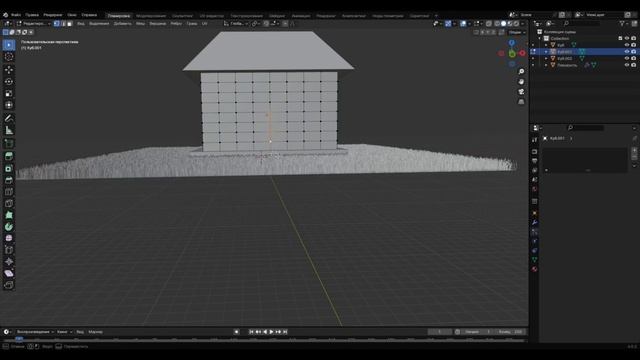Image resolution: width=640 pixels, height=360 pixels.
Task: Select the Add Cube tool
Action: (x=9, y=143)
